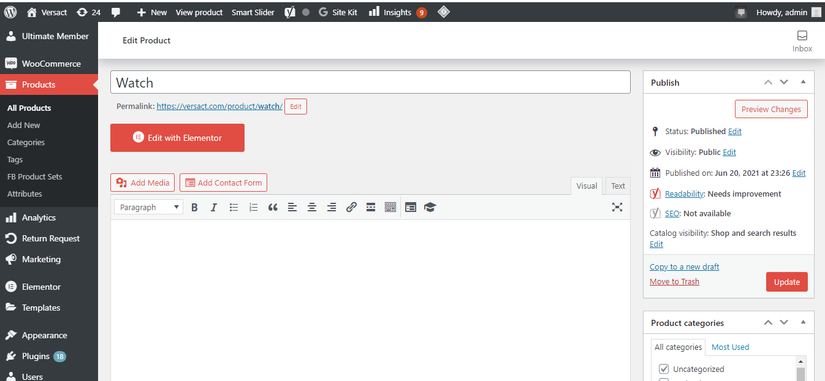Click the Yoast SEO admin bar icon

pos(290,12)
